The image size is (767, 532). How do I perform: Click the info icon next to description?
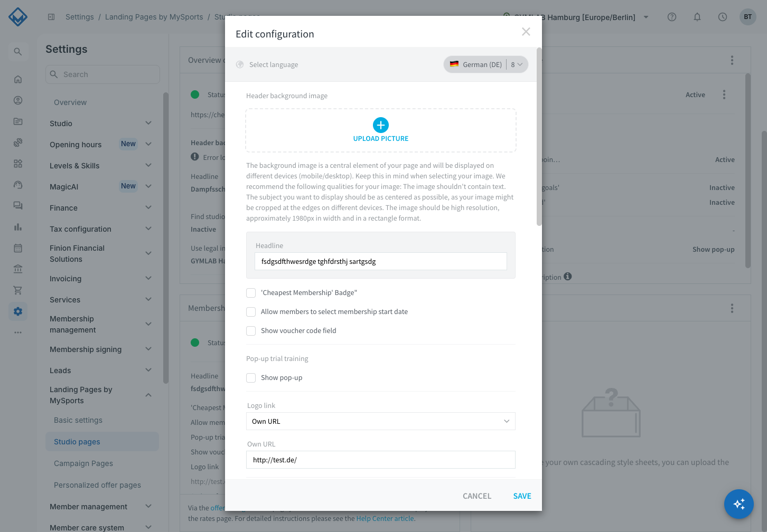tap(568, 277)
